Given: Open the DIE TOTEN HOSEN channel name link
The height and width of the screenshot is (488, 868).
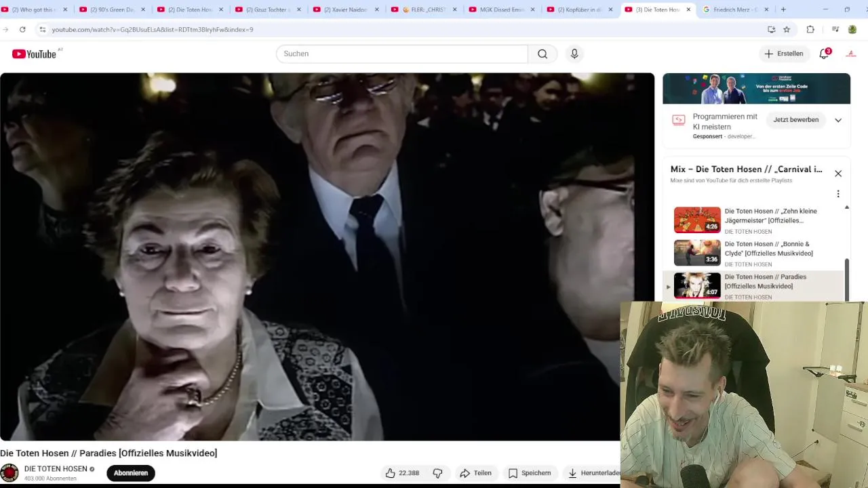Looking at the screenshot, I should (56, 469).
